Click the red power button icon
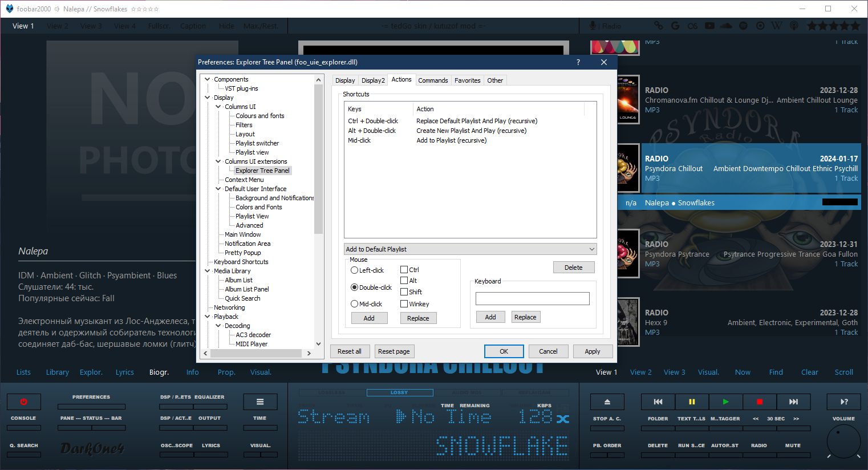Screen dimensions: 868x470 coord(23,402)
